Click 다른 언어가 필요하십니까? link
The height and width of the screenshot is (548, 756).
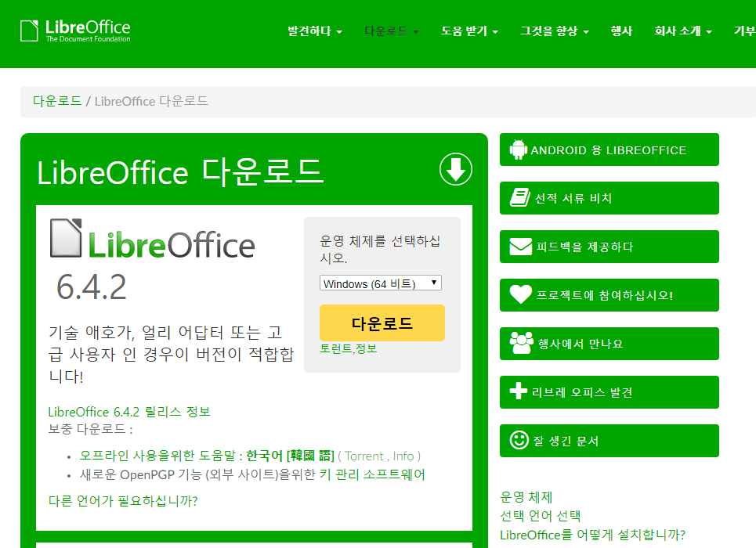(x=123, y=501)
